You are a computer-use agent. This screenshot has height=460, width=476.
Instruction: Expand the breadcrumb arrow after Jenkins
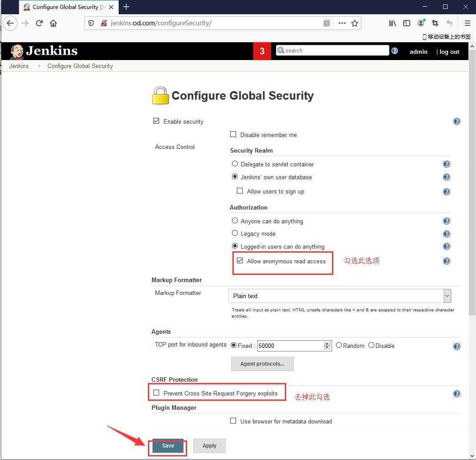[39, 66]
